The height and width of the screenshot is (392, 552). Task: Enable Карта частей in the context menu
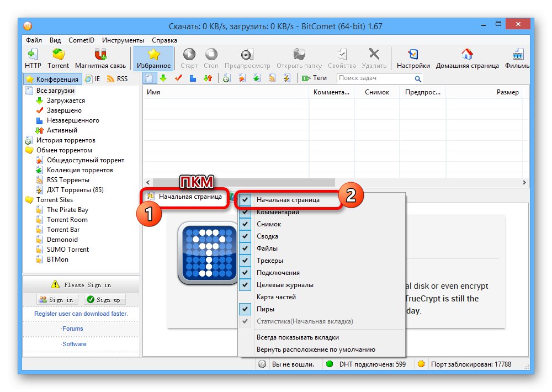(321, 297)
